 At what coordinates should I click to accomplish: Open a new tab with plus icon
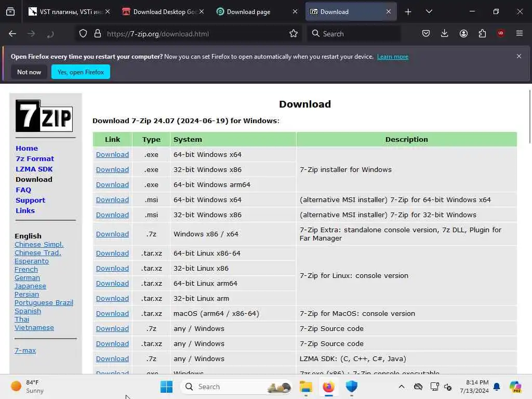coord(408,12)
